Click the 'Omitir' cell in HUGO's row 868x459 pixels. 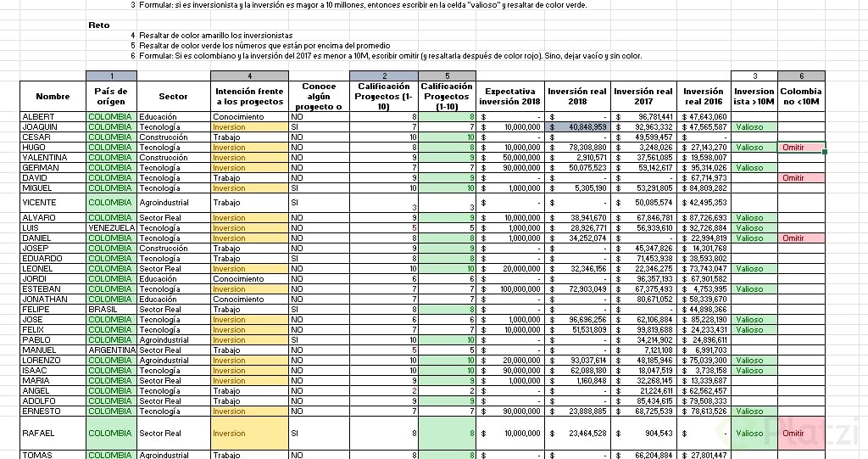[801, 148]
